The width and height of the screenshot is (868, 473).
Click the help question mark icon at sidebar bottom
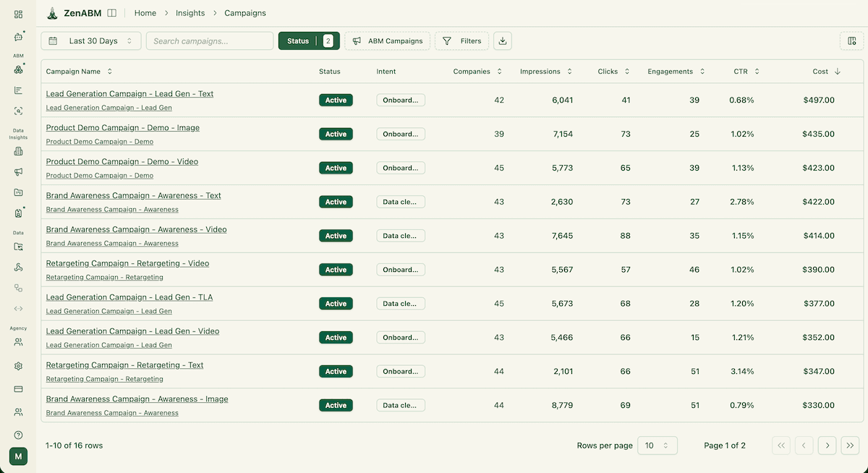pos(18,435)
